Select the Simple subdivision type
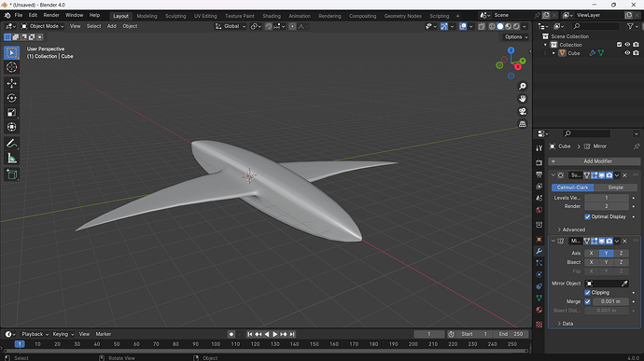The image size is (644, 361). (615, 187)
